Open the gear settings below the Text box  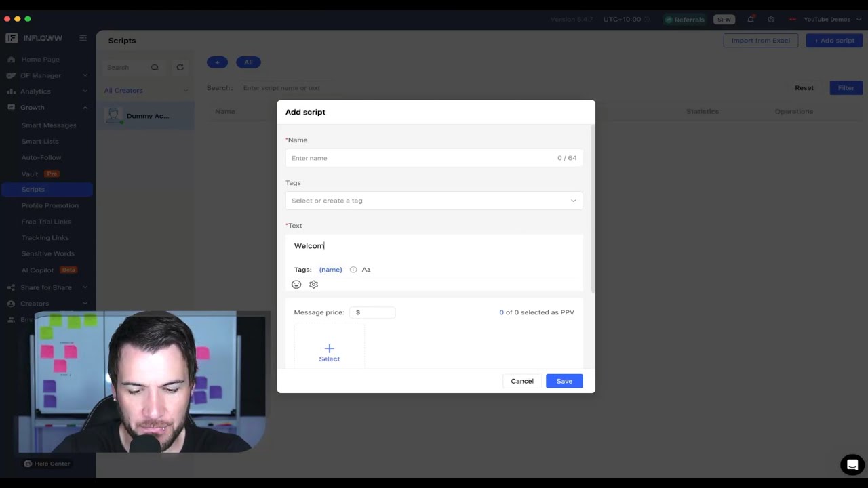coord(313,285)
